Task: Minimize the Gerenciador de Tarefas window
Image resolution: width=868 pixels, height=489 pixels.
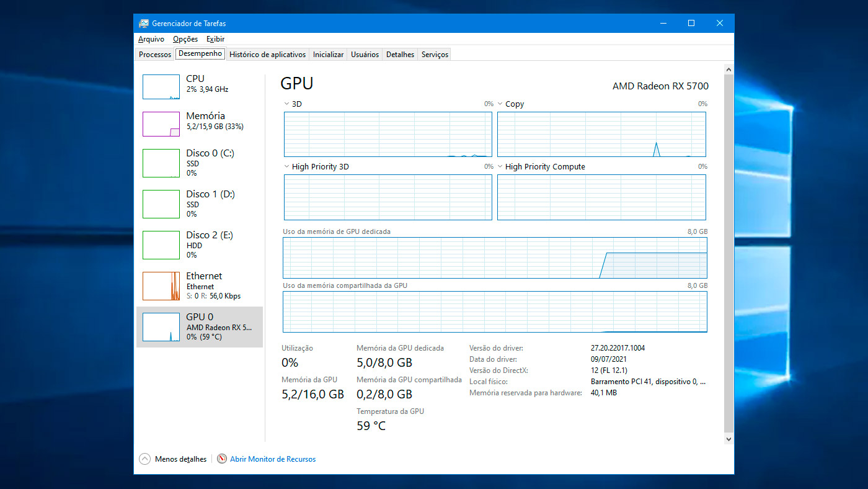Action: (x=663, y=24)
